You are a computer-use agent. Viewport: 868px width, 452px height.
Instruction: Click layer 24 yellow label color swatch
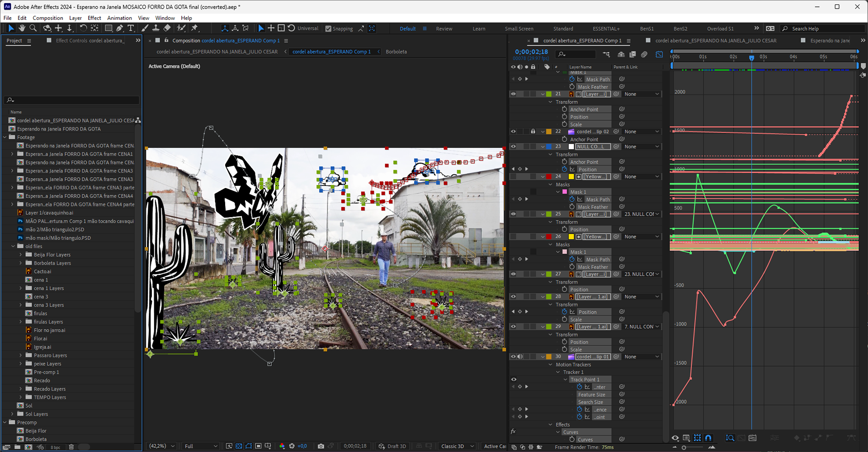[x=571, y=177]
